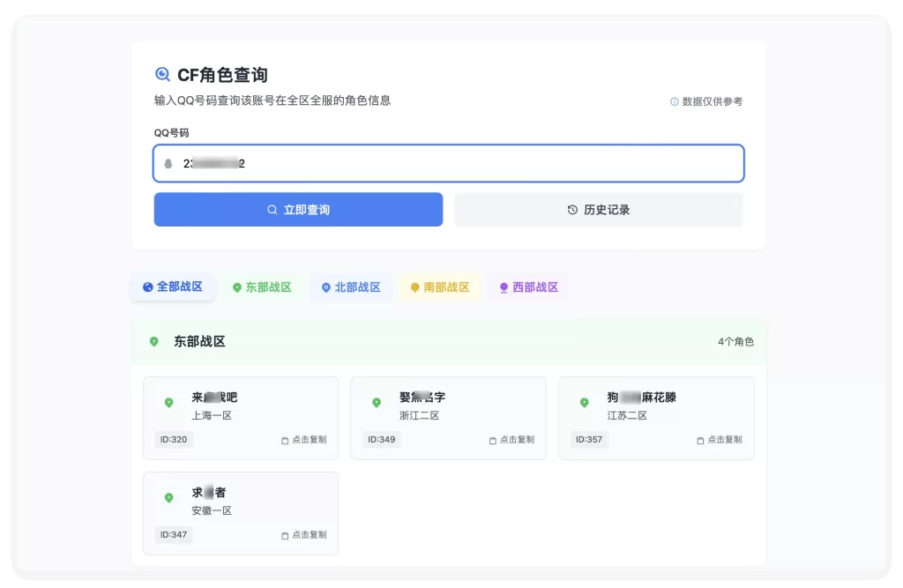Click the green pin on the 上海一区 character card
Viewport: 903px width, 588px height.
tap(169, 402)
